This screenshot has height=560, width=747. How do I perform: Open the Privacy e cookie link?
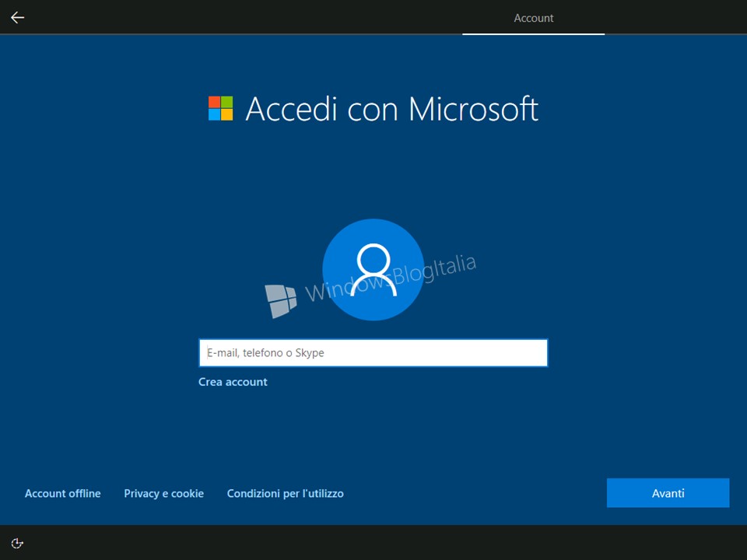[x=164, y=493]
